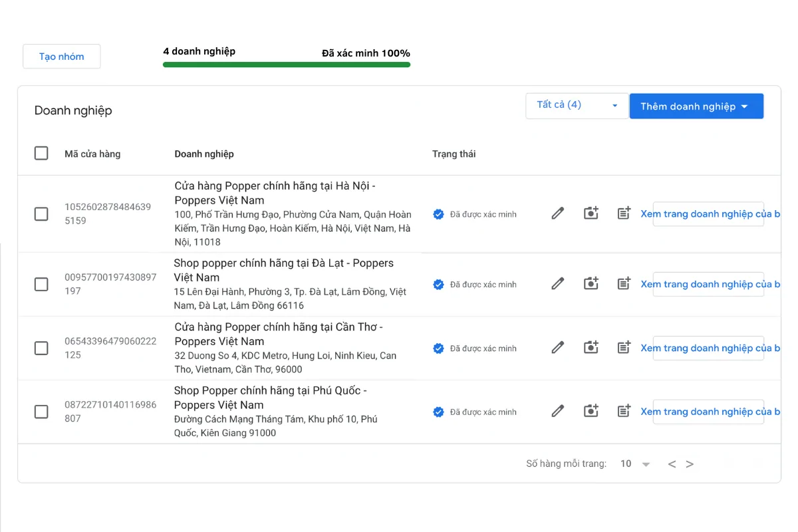Click the "Trạng thái" column header

pyautogui.click(x=454, y=154)
